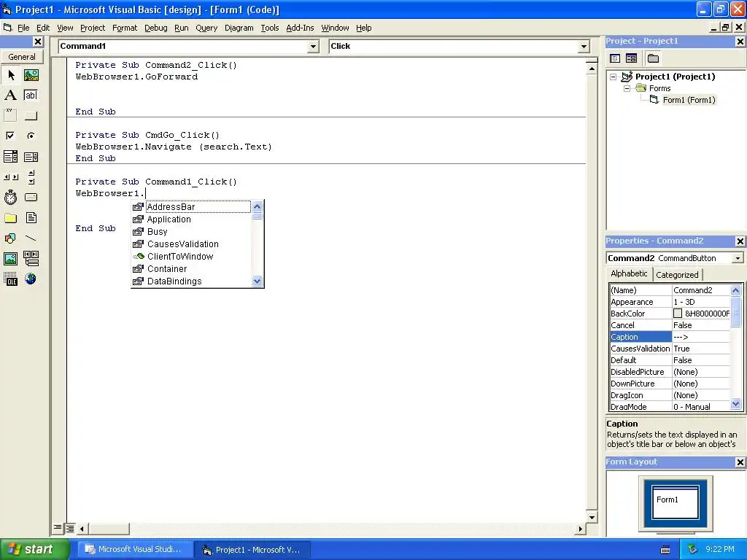
Task: Select the PictureBox control tool
Action: 31,75
